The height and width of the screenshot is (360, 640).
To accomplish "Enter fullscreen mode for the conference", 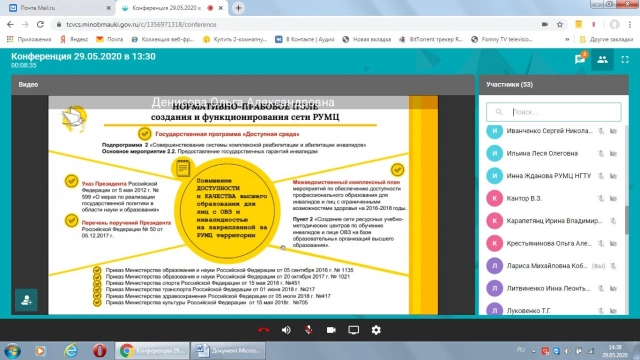I will point(625,60).
